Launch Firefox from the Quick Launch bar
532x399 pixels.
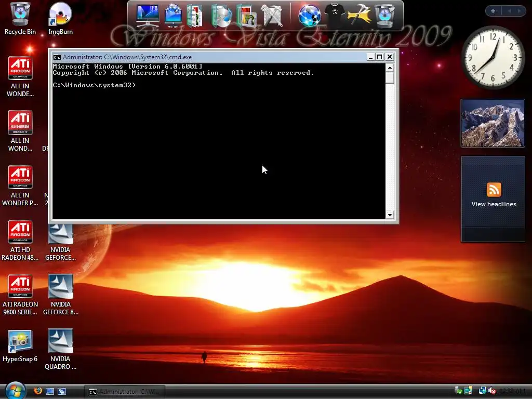pos(38,391)
